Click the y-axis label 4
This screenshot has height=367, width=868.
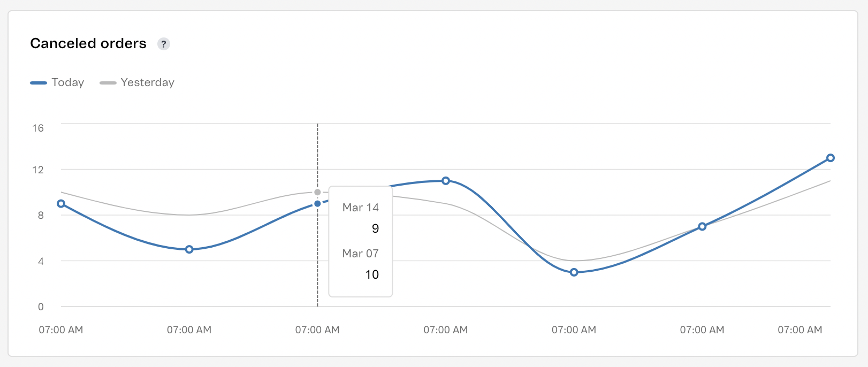coord(41,261)
